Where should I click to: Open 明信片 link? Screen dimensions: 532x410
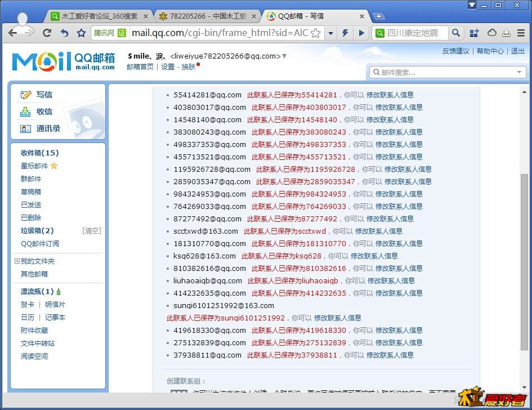click(55, 305)
